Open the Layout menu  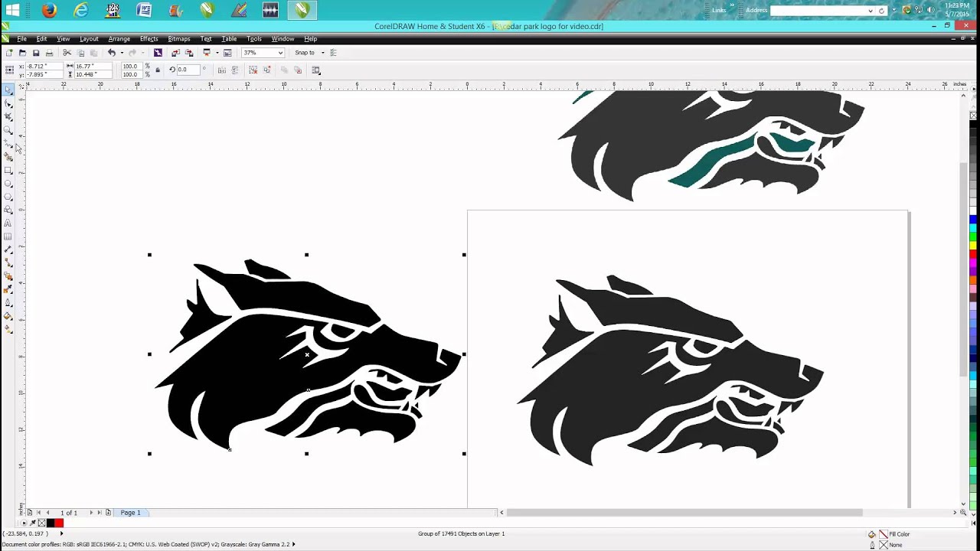point(89,38)
